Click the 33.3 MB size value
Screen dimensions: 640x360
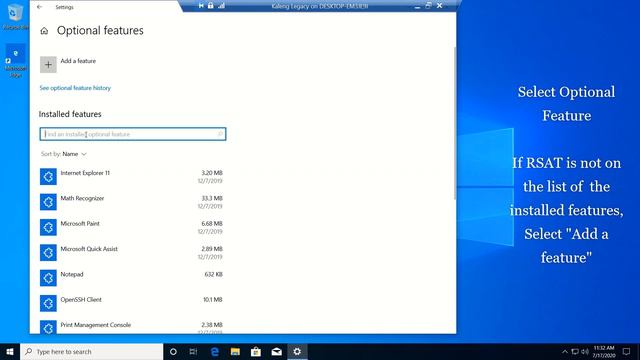click(x=212, y=198)
